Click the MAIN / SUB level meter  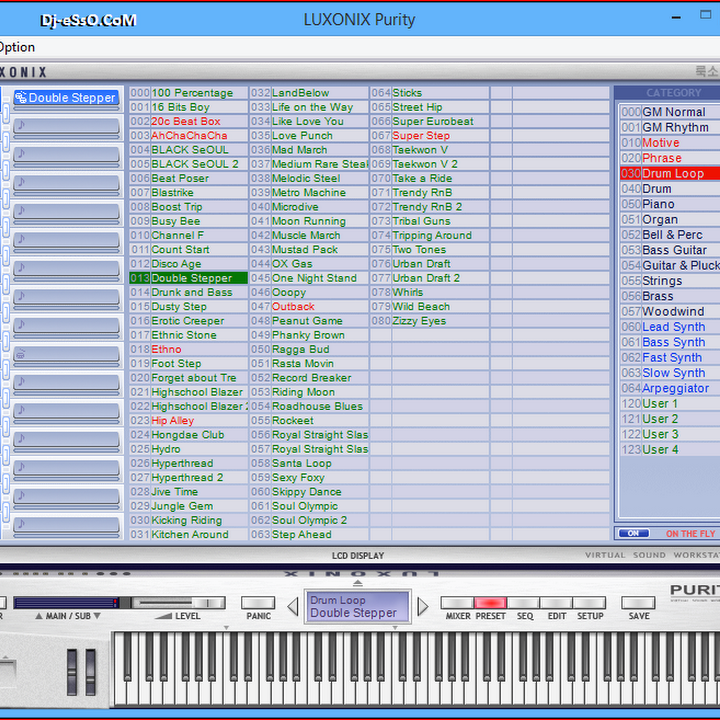coord(67,602)
